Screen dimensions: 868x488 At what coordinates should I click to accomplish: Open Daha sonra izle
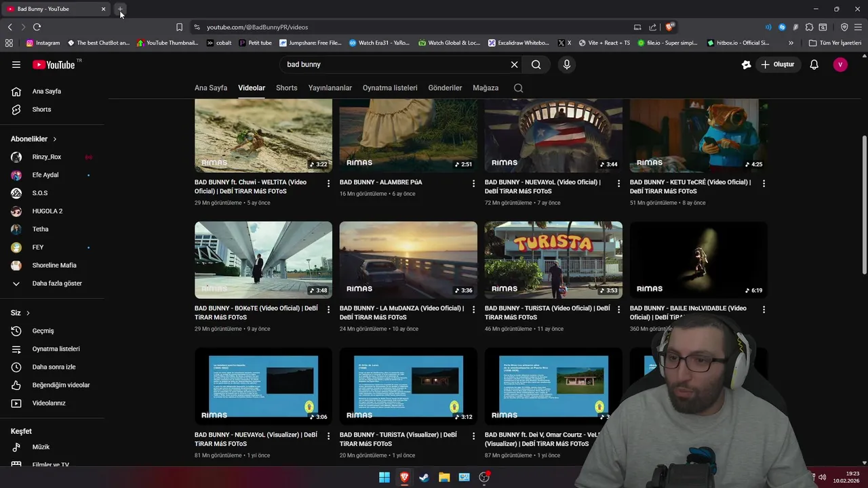53,367
